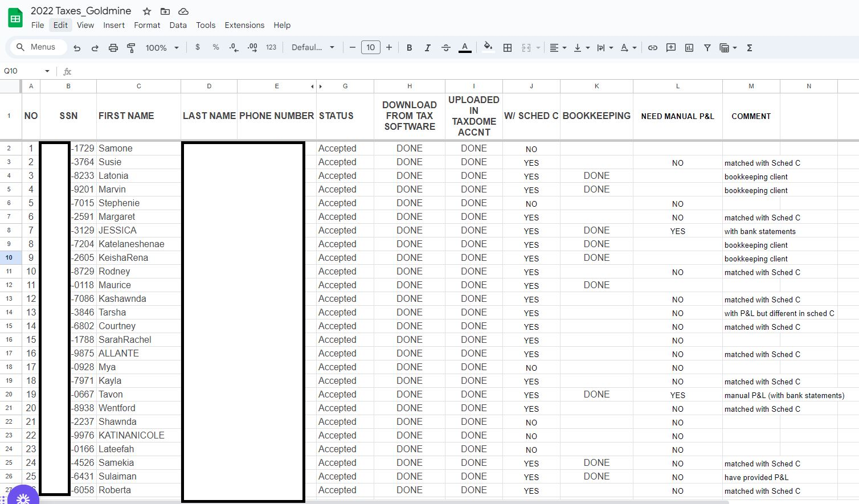Open the text color picker
Viewport: 859px width, 504px height.
[465, 48]
